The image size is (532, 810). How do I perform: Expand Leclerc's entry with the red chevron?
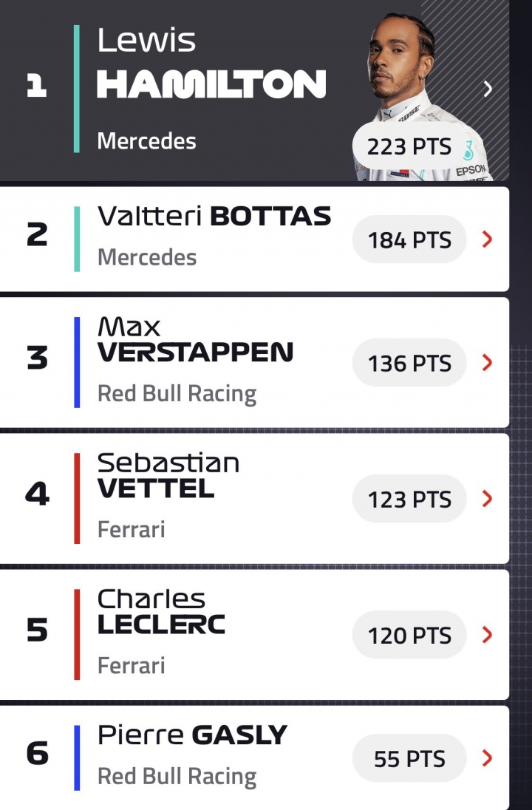(487, 634)
